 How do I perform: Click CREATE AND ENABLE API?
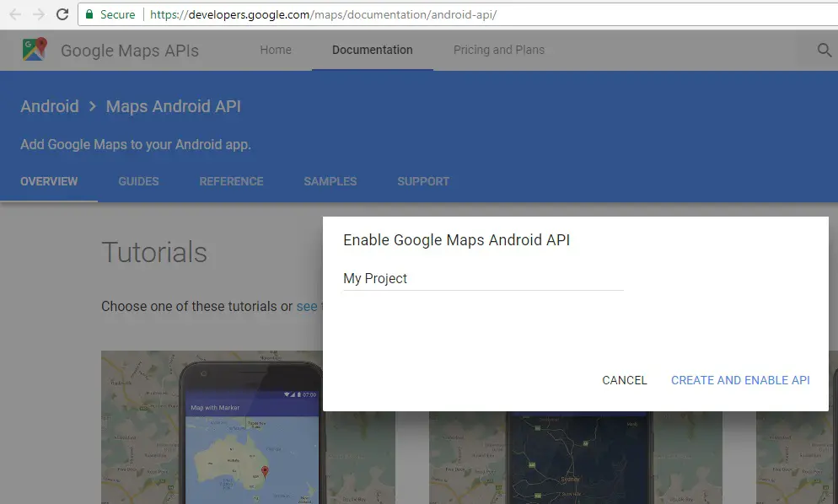pyautogui.click(x=740, y=380)
